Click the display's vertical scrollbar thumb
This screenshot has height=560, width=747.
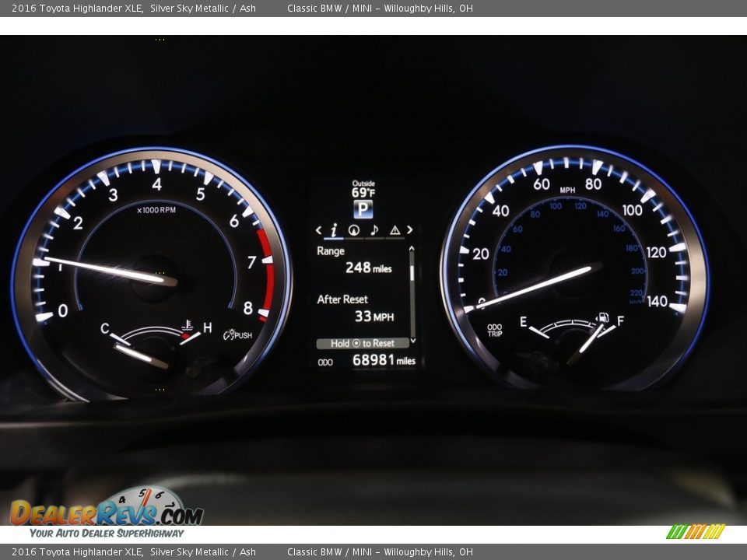(412, 273)
